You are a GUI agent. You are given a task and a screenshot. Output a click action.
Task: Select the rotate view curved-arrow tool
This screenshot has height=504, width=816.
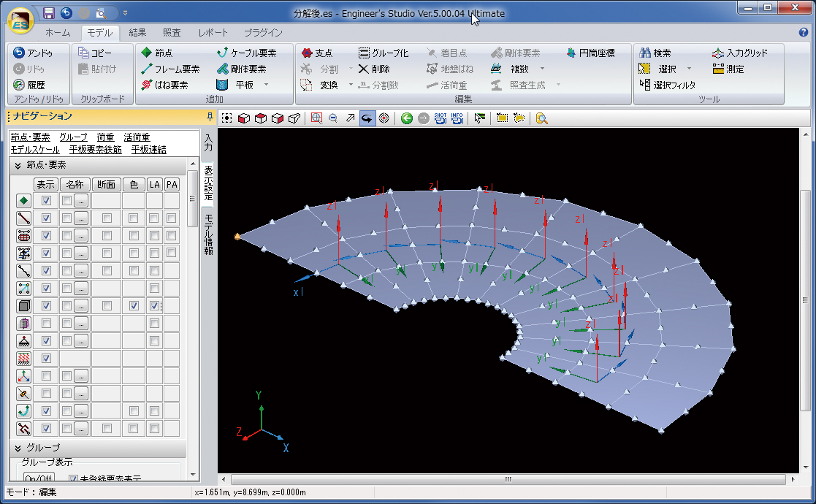[367, 118]
